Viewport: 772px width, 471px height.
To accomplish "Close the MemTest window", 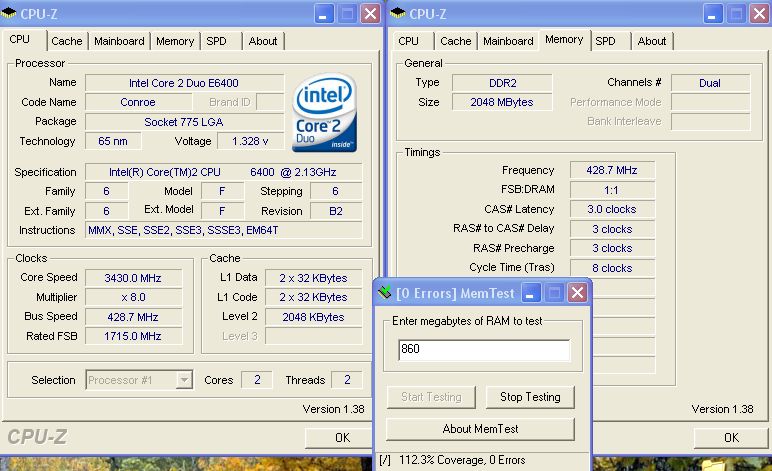I will [577, 293].
